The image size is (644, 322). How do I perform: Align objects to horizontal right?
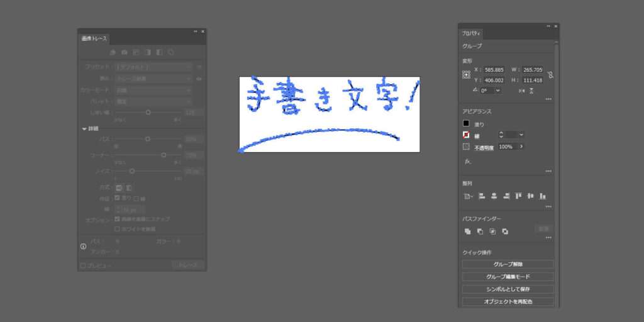(x=506, y=196)
